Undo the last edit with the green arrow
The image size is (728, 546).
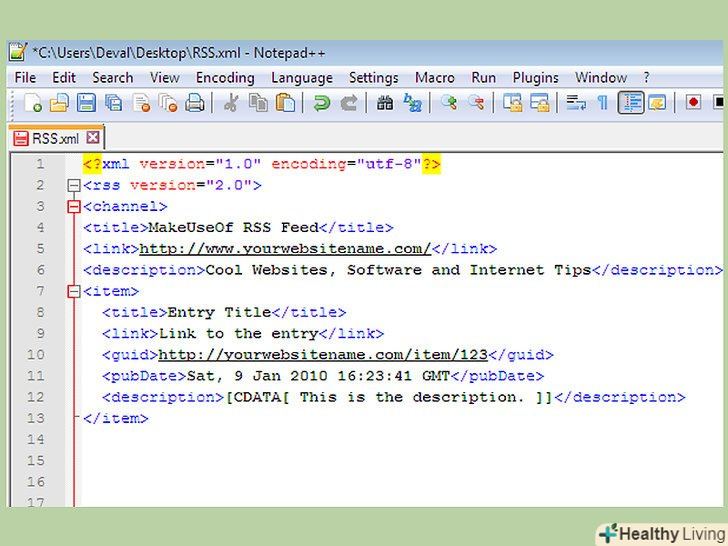[321, 103]
